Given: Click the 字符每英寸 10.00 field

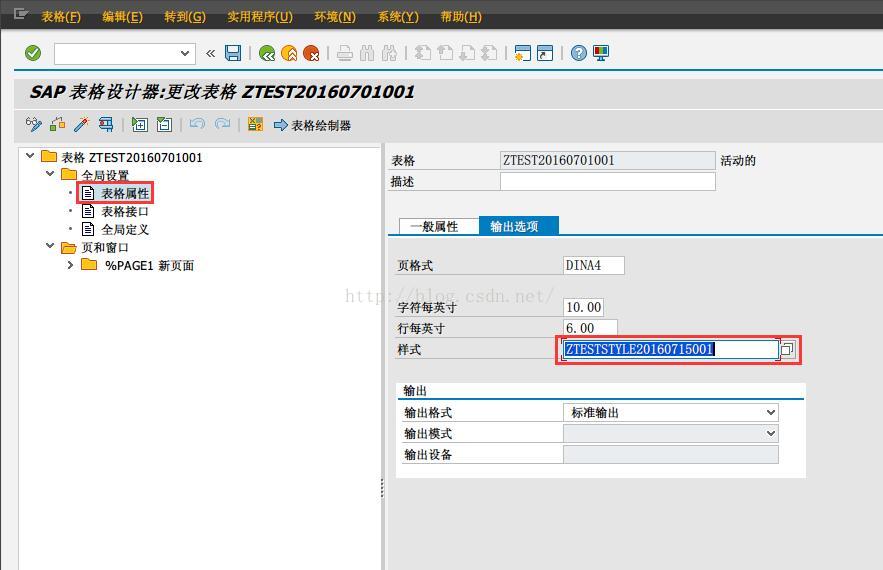Looking at the screenshot, I should (583, 307).
